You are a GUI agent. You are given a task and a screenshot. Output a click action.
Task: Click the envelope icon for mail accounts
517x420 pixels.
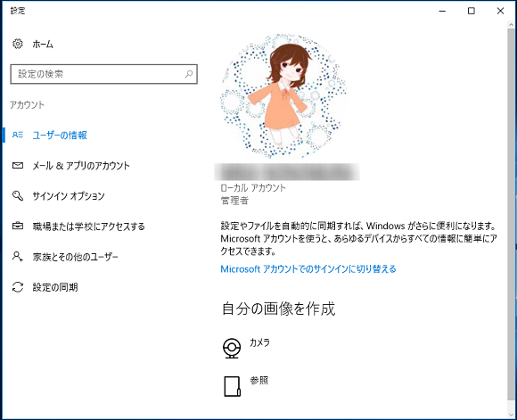pyautogui.click(x=18, y=165)
